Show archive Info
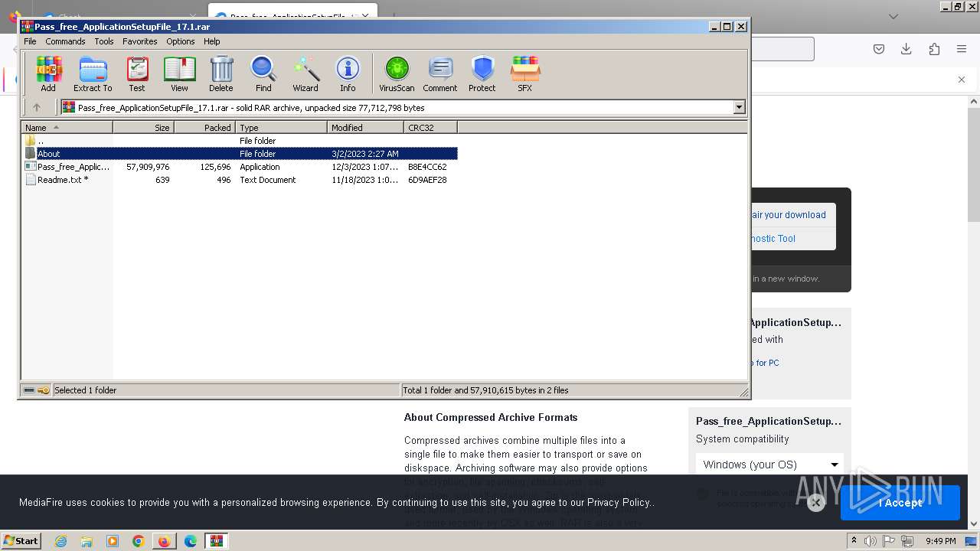The height and width of the screenshot is (551, 980). (x=348, y=74)
